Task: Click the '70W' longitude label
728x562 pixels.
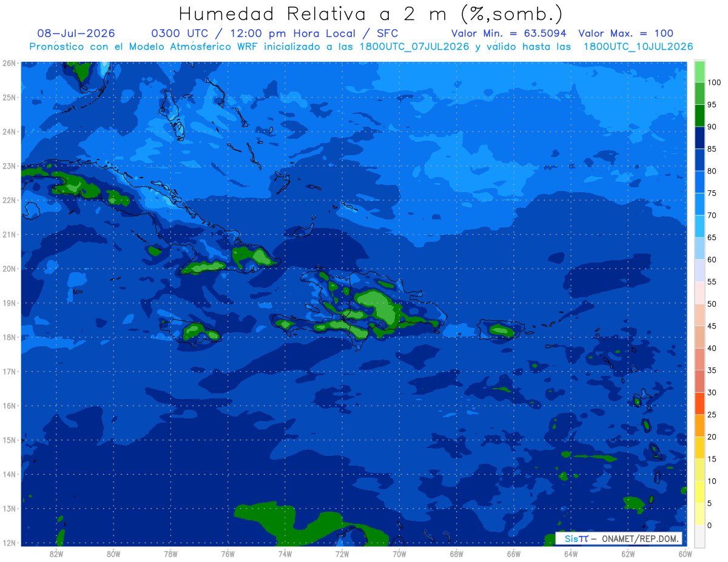Action: (x=399, y=554)
